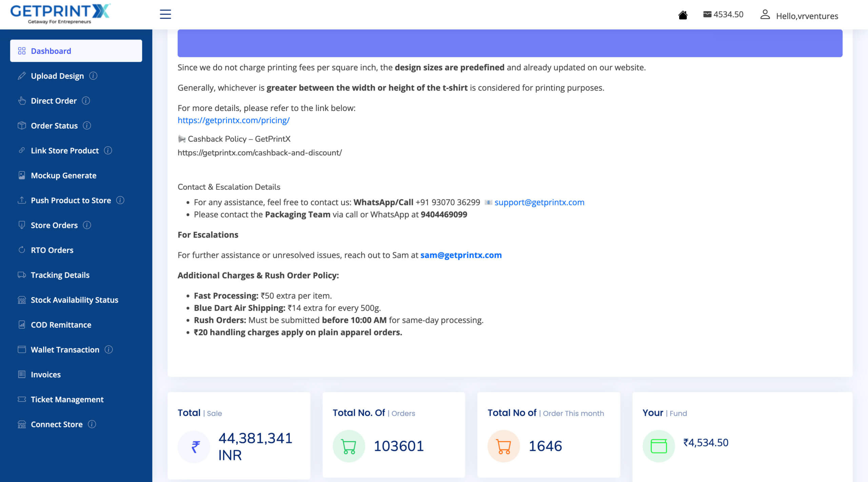Click the GetPrintX logo

tap(60, 14)
